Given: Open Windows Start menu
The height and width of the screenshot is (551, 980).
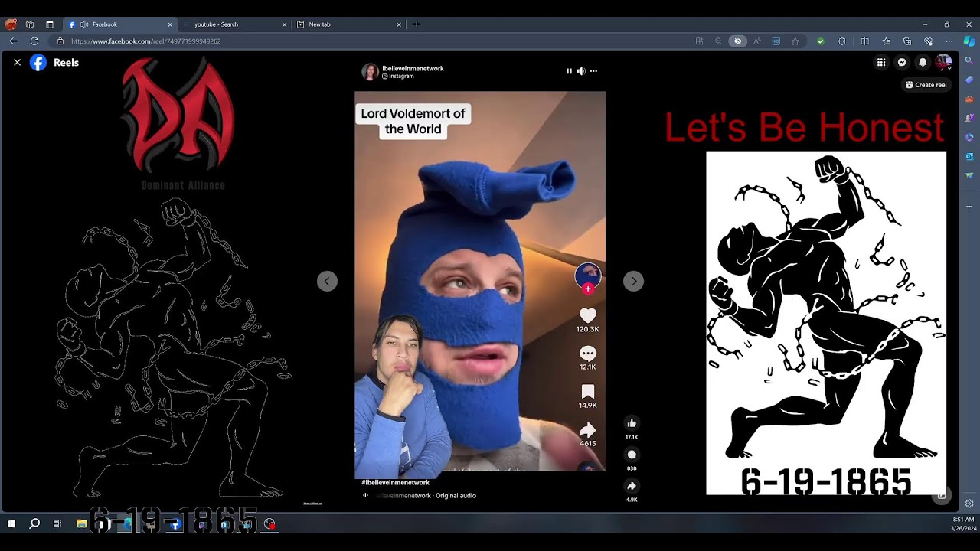Looking at the screenshot, I should point(11,524).
